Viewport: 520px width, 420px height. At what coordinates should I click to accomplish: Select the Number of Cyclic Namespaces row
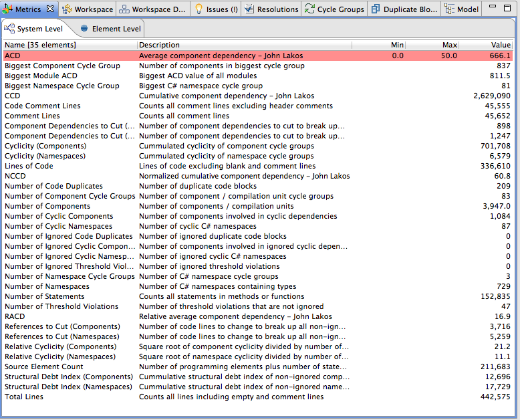[258, 226]
